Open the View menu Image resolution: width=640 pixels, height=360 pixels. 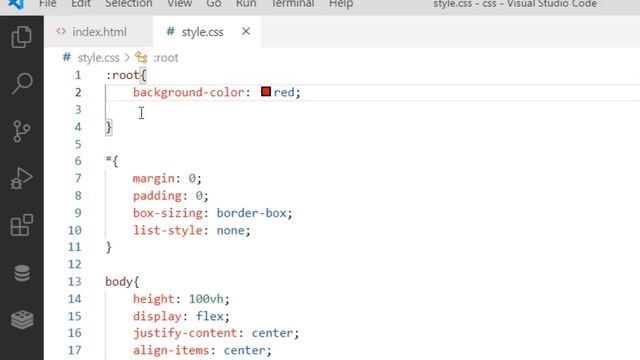179,4
